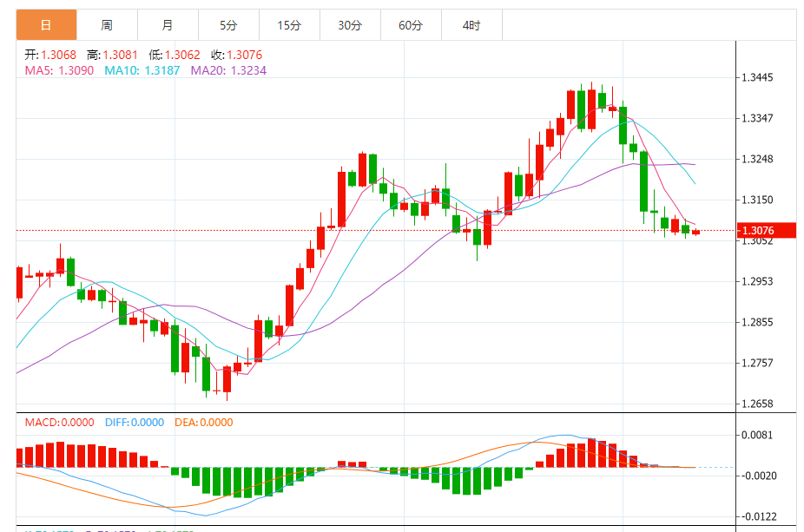The height and width of the screenshot is (532, 804).
Task: Click the 1.2757 price axis label
Action: [x=757, y=363]
